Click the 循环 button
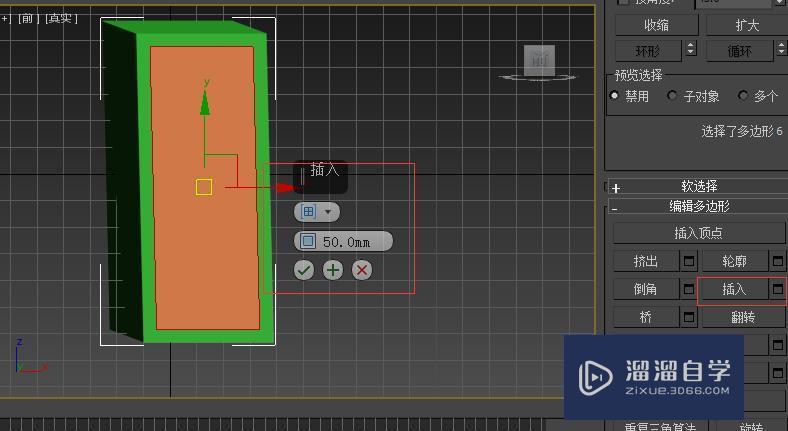Viewport: 788px width, 431px height. pyautogui.click(x=739, y=51)
